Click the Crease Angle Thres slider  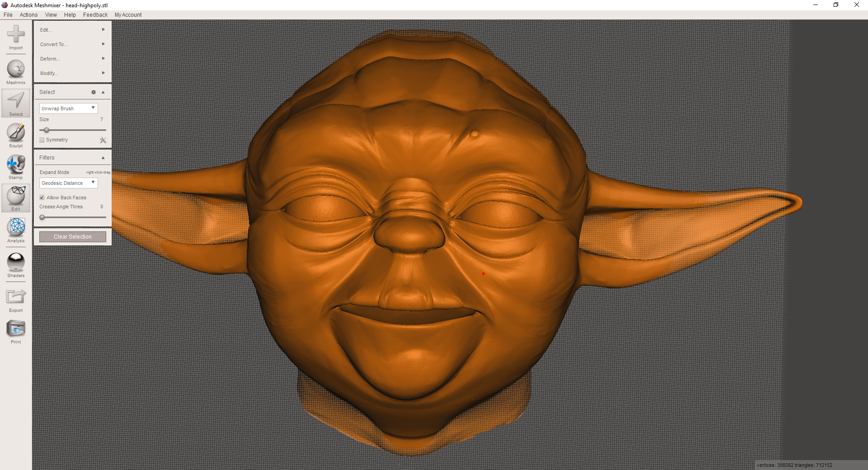(x=73, y=217)
